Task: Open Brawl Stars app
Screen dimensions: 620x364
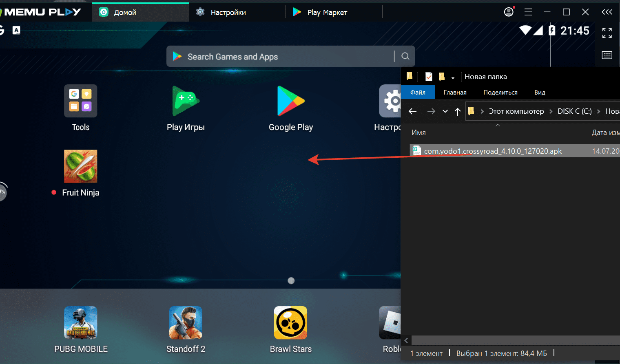Action: [x=290, y=323]
